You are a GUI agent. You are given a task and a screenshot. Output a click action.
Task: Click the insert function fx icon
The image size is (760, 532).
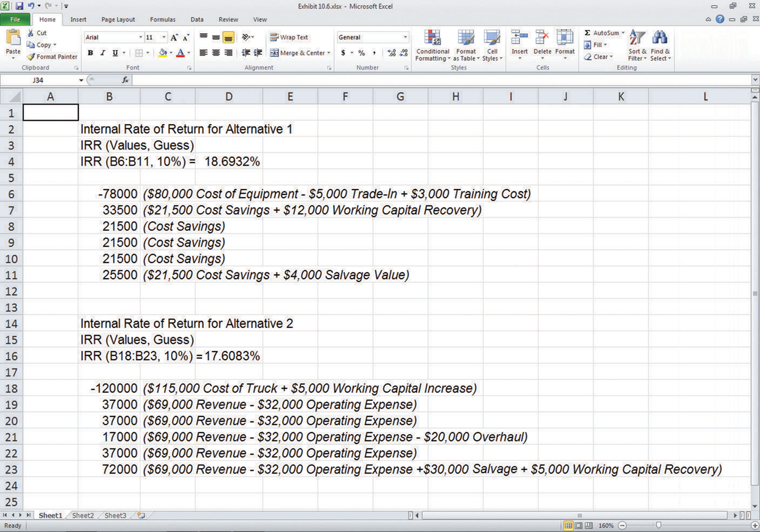pos(125,80)
